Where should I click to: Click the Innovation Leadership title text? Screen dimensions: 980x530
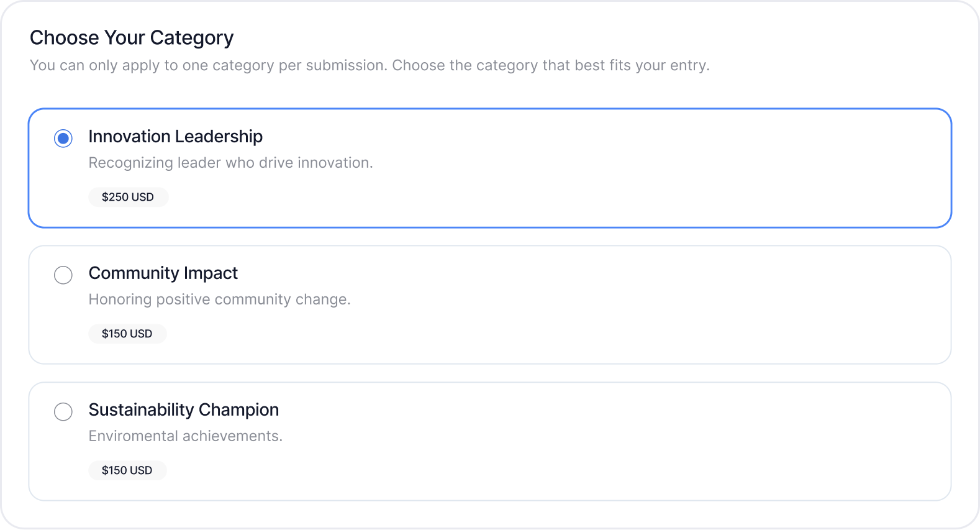[x=176, y=136]
